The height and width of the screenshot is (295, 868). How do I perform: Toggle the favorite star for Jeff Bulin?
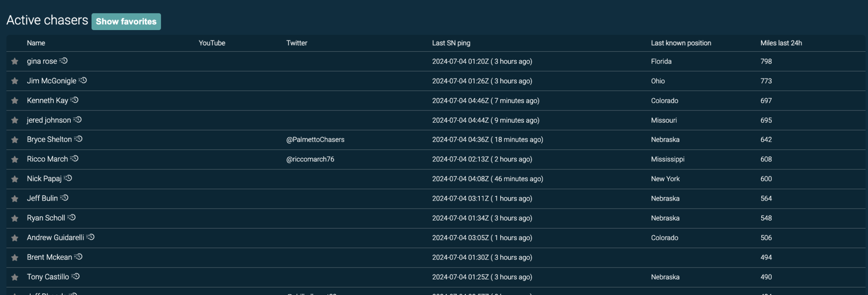(x=15, y=199)
